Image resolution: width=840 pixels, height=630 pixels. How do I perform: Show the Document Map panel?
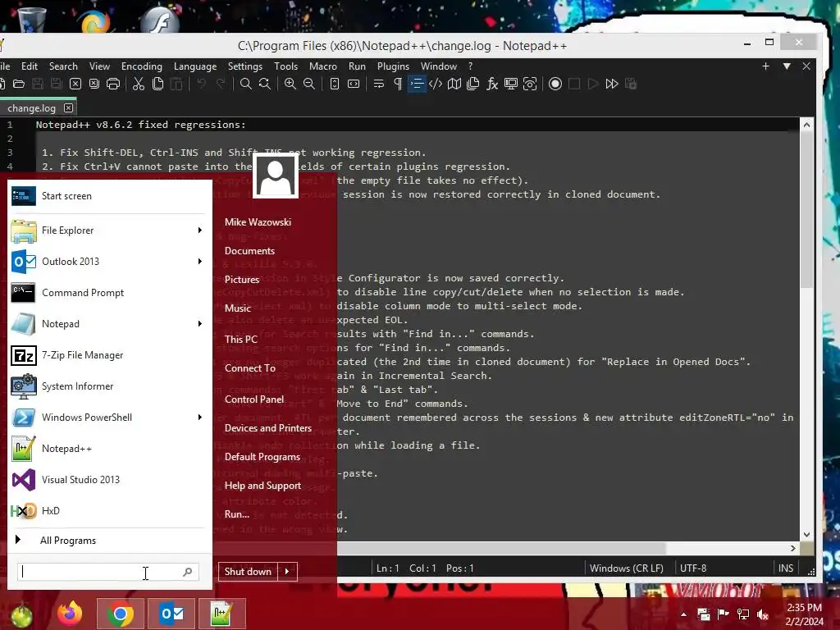[x=454, y=84]
